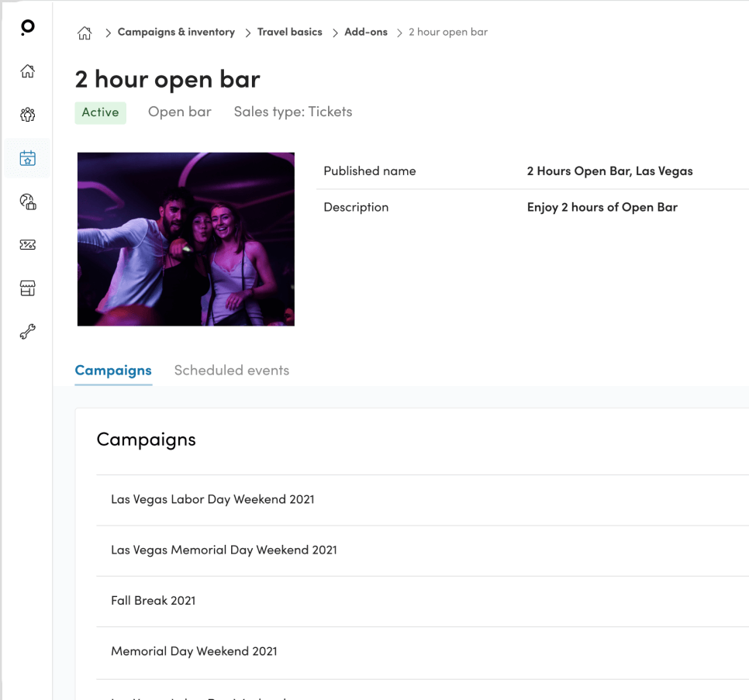Open Las Vegas Memorial Day Weekend 2021 campaign
The height and width of the screenshot is (700, 749).
click(223, 550)
